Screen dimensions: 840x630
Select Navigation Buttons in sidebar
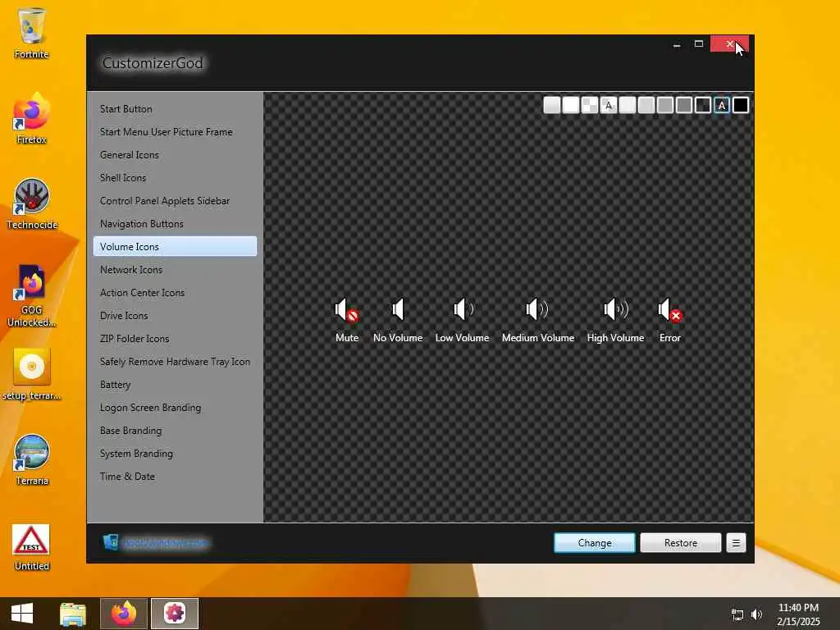[x=175, y=224]
